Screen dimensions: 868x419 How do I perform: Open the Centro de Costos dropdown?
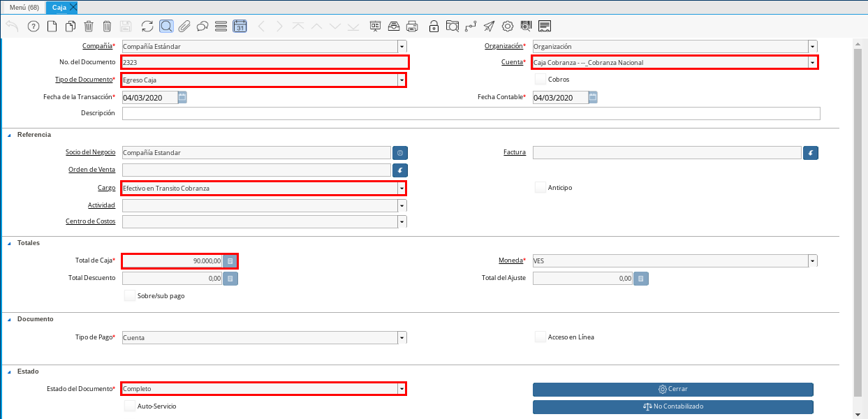point(402,221)
